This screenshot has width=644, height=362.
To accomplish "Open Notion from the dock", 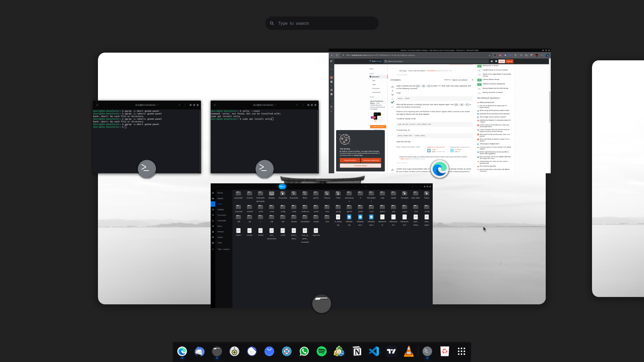I will (x=357, y=351).
